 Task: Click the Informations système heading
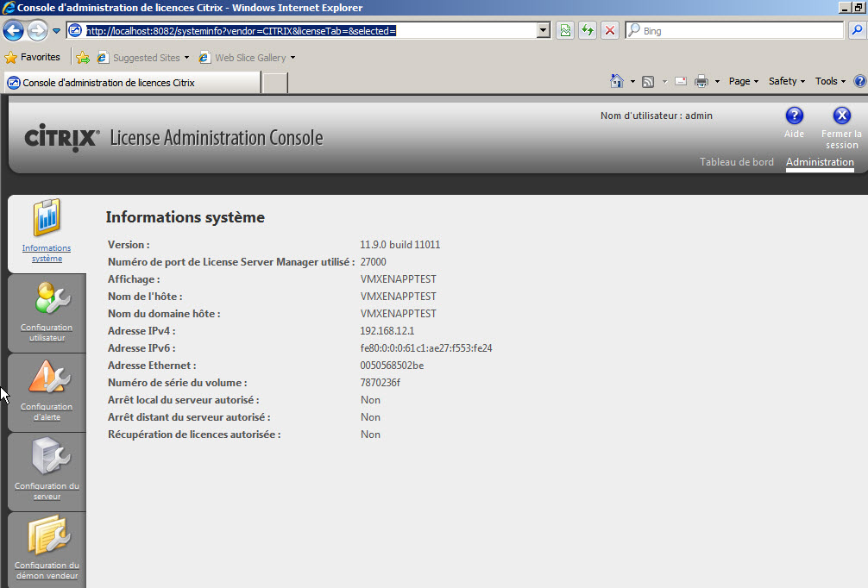click(x=185, y=216)
